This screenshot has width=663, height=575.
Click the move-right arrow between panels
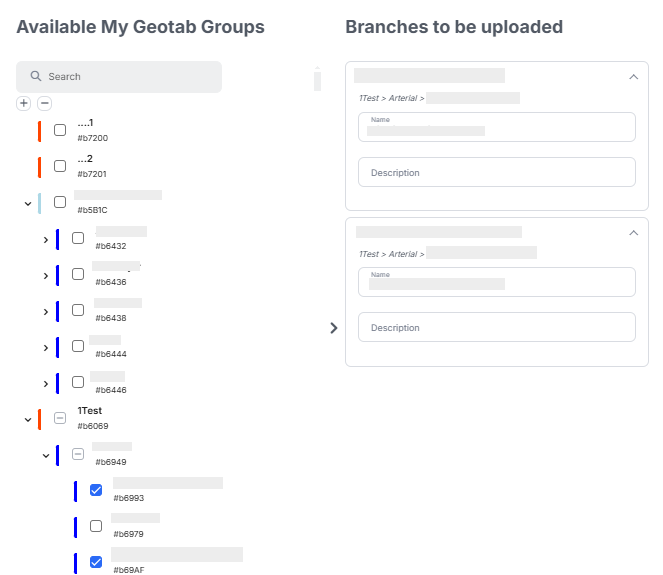pyautogui.click(x=333, y=328)
